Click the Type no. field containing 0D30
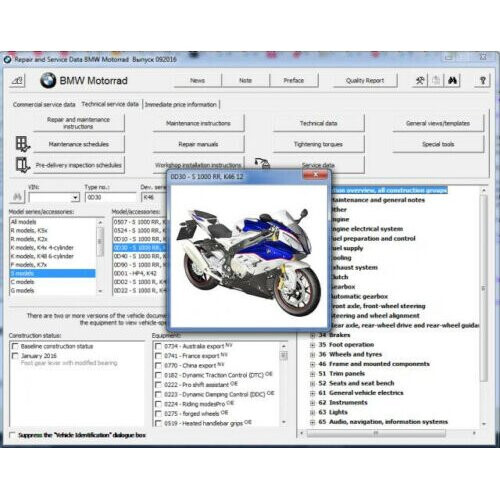500x500 pixels. click(x=111, y=197)
